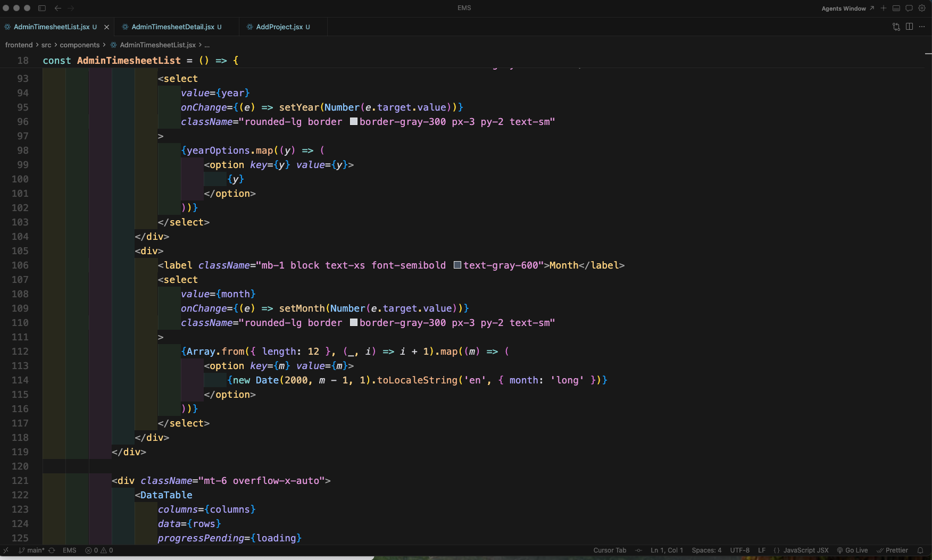Show errors and warnings problems count
Viewport: 932px width, 560px height.
pyautogui.click(x=99, y=550)
